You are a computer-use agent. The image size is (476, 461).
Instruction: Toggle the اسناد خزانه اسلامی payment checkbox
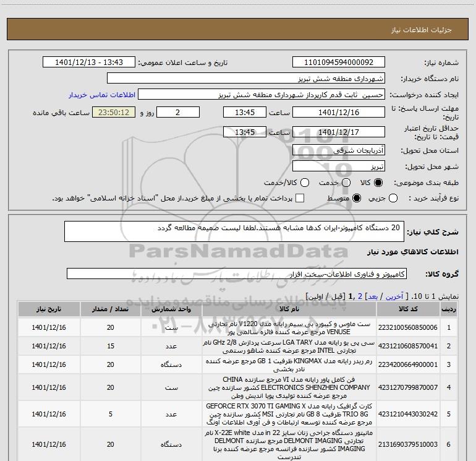[x=300, y=198]
